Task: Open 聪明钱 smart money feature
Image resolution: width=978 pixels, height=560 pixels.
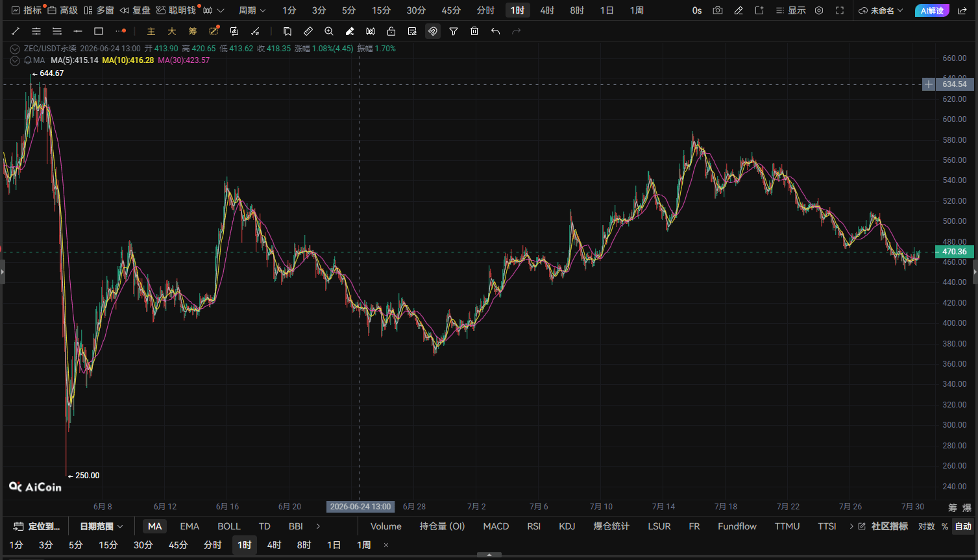Action: [x=176, y=10]
